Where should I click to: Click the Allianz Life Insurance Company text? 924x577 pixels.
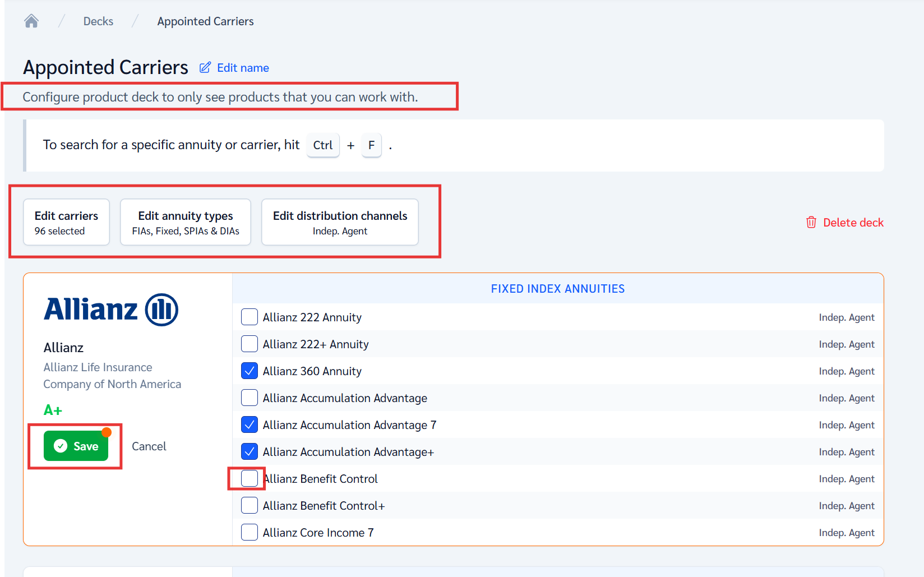coord(112,376)
